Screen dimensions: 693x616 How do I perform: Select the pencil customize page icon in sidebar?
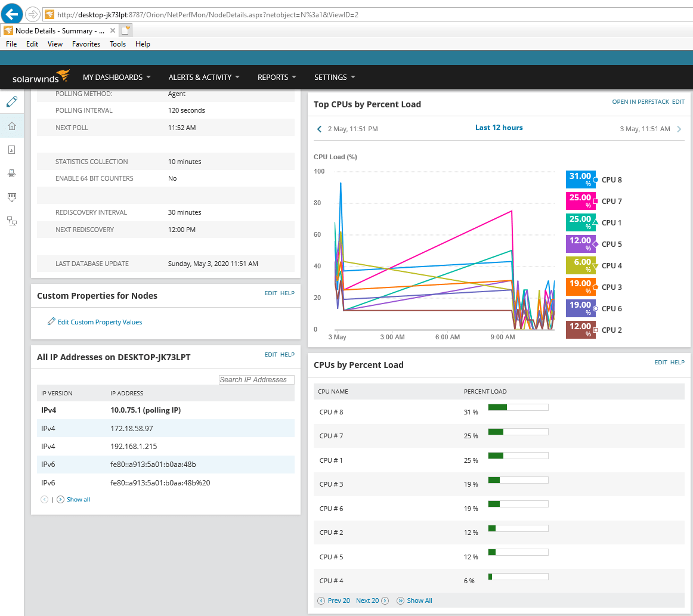12,101
